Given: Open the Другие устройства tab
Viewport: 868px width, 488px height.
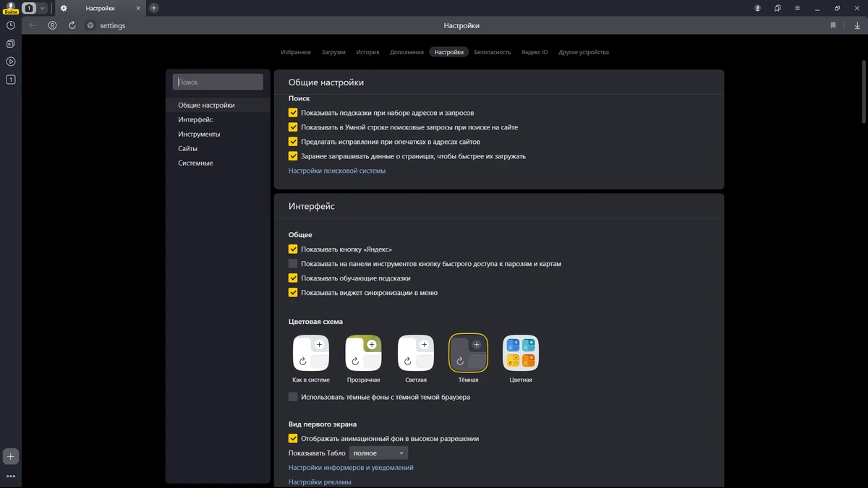Looking at the screenshot, I should coord(584,52).
